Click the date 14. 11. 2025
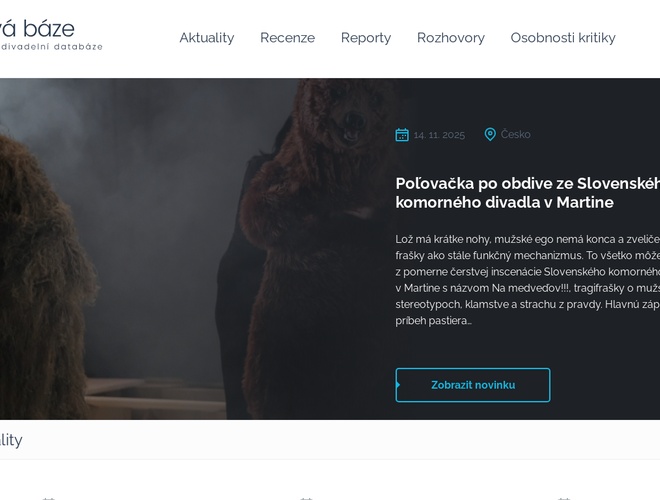The image size is (660, 500). 439,134
